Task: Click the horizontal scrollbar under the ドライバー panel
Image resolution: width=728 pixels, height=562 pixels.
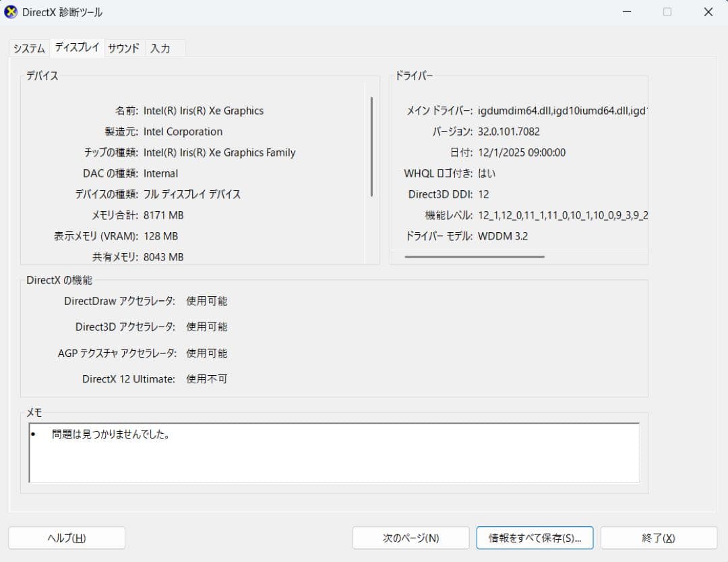Action: (475, 257)
